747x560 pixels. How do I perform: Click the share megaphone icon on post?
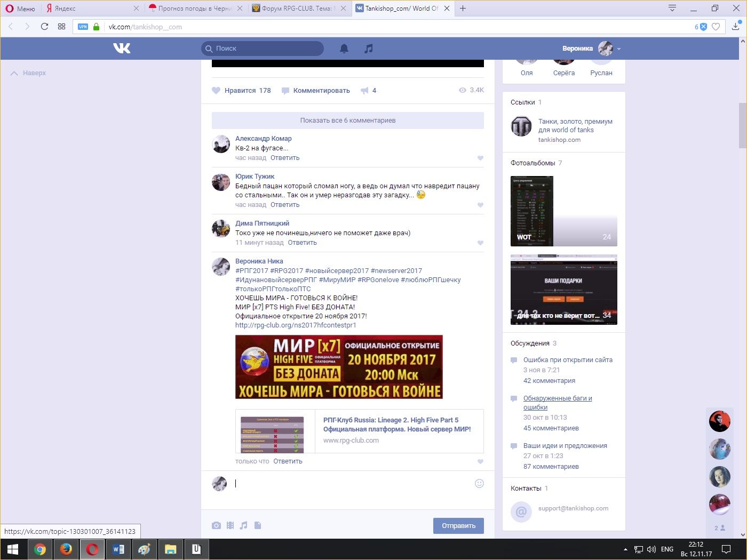[364, 91]
